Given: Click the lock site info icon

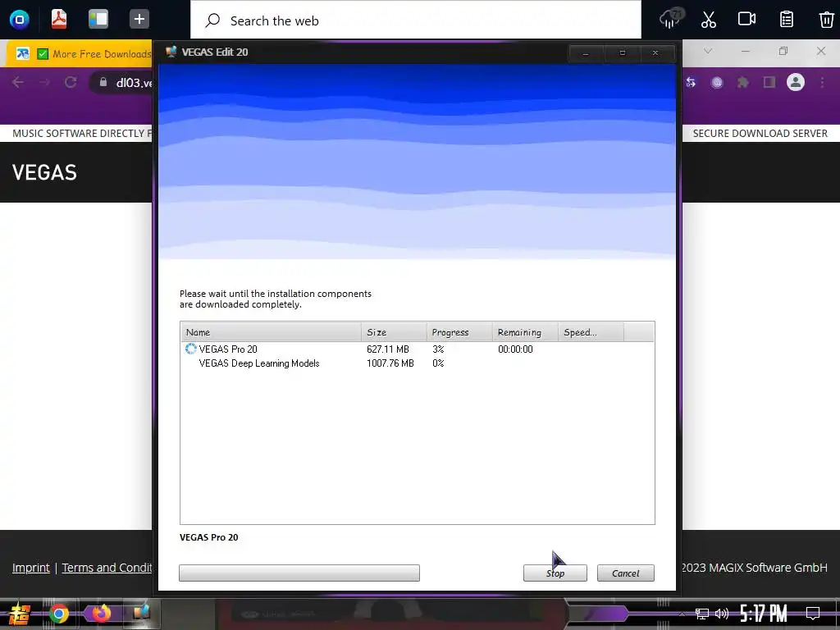Looking at the screenshot, I should click(x=103, y=82).
